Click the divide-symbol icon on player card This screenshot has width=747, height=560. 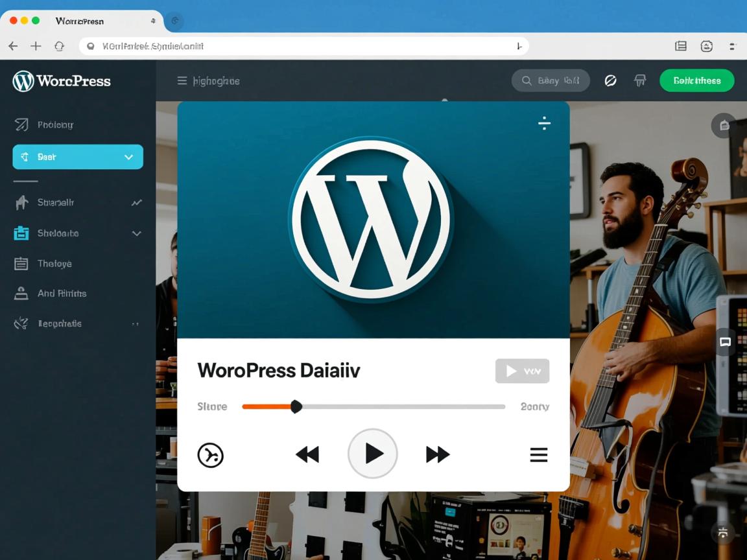point(544,123)
